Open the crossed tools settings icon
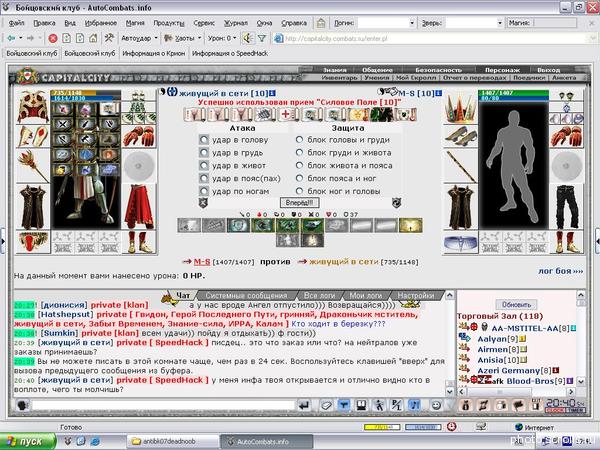 tap(109, 38)
